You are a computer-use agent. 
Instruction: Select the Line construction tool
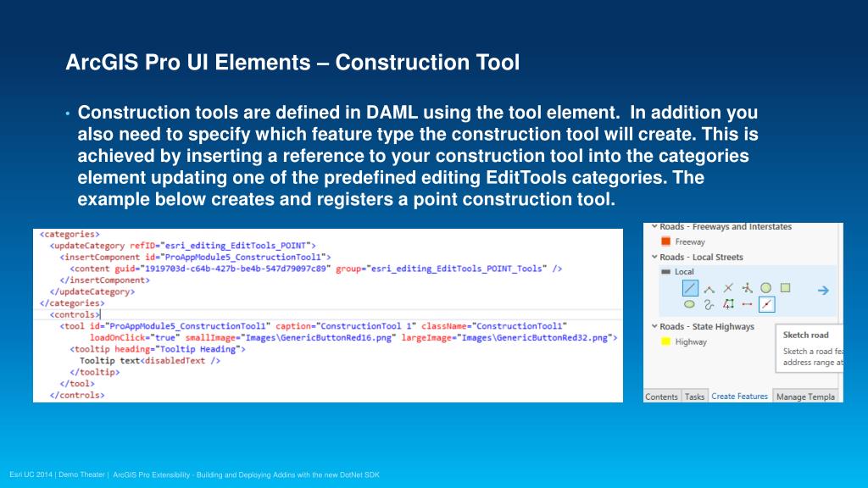[x=690, y=288]
